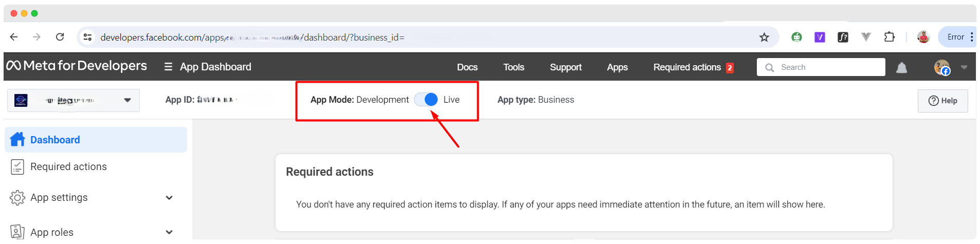
Task: Click the App settings gear icon
Action: [17, 198]
